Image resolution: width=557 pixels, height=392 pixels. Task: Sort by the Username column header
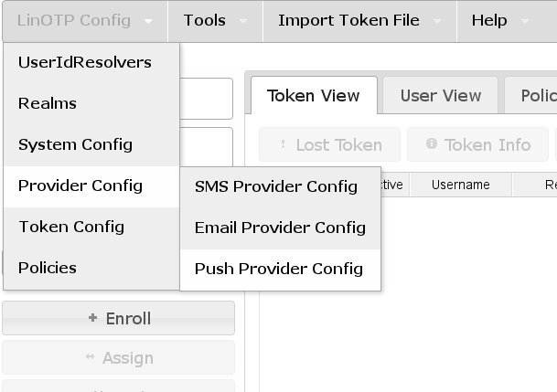pos(461,185)
